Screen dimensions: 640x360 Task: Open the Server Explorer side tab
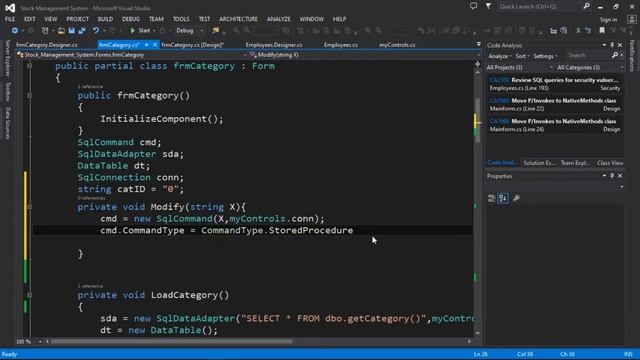pos(7,58)
